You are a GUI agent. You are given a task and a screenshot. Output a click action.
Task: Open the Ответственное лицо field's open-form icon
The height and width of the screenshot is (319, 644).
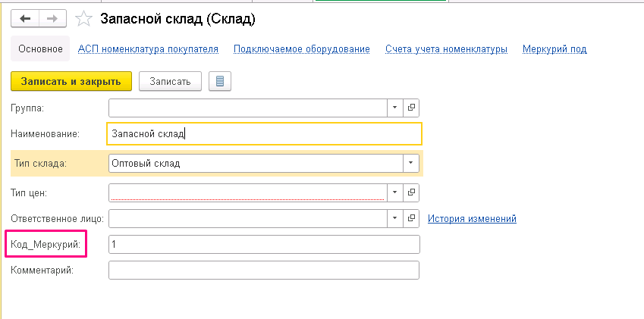(x=410, y=218)
